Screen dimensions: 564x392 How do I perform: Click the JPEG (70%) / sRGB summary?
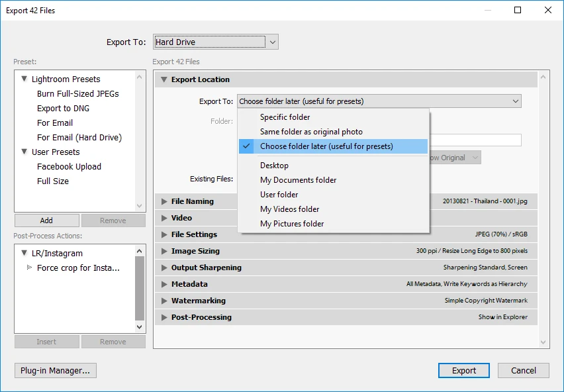(501, 234)
